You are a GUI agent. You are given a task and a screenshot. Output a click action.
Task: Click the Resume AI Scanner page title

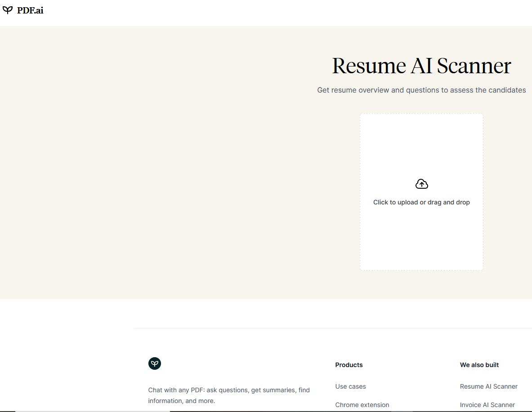coord(421,66)
